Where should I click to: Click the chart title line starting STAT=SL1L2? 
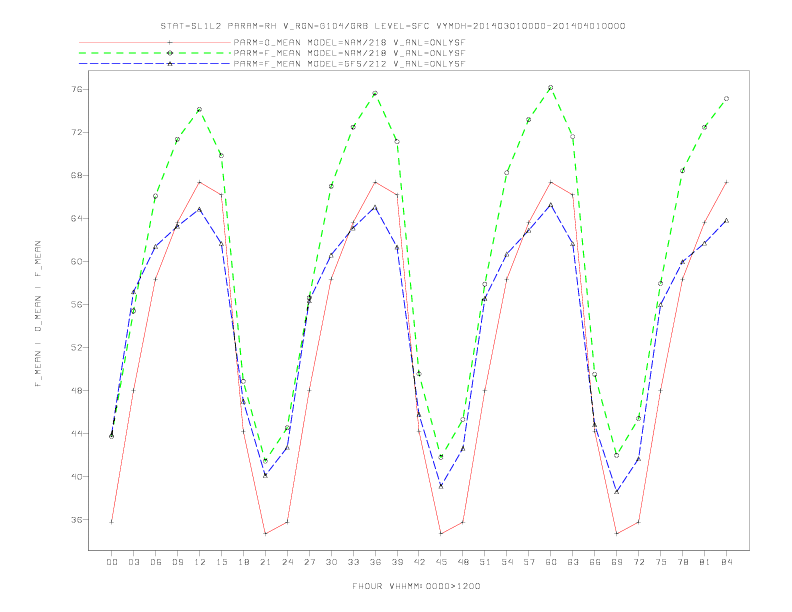click(x=393, y=26)
